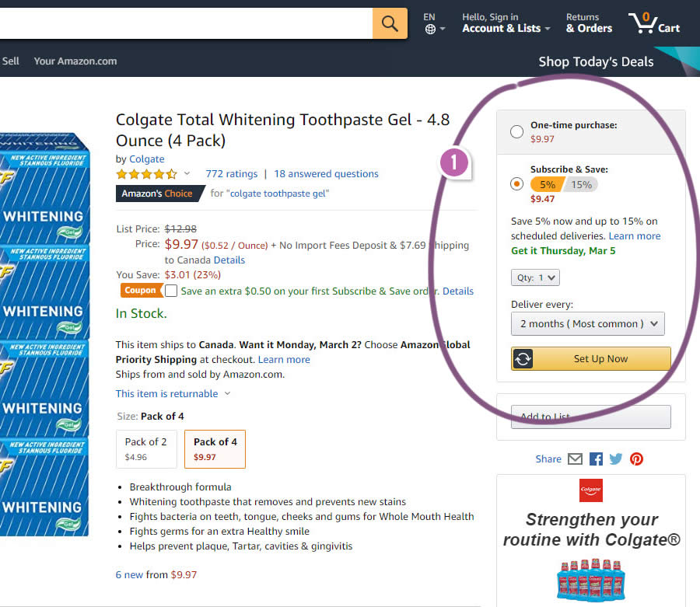Open Returns & Orders in the header

tap(589, 23)
